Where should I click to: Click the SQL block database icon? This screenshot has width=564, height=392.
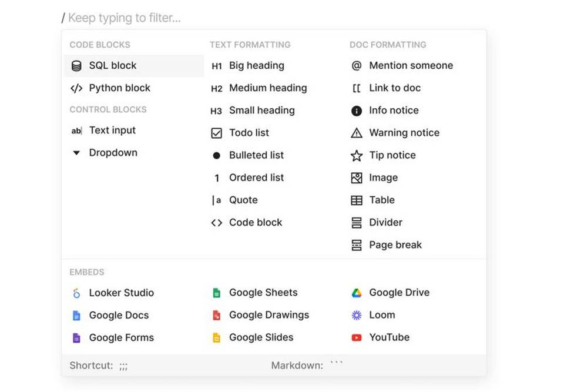click(x=76, y=66)
